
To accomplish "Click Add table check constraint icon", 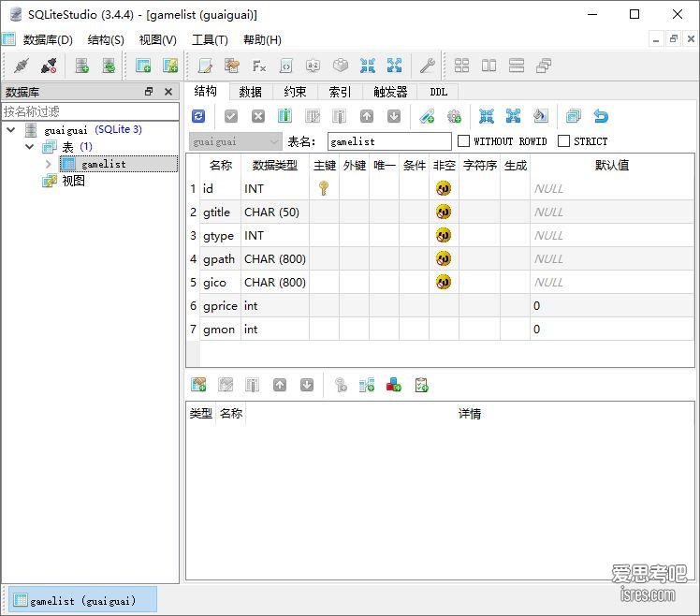I will [x=421, y=385].
